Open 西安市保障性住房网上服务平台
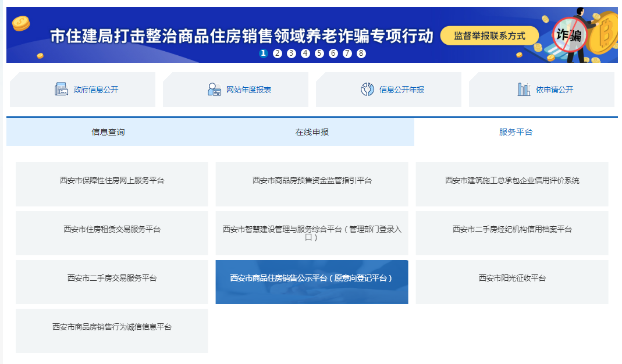The width and height of the screenshot is (622, 364). coord(112,184)
